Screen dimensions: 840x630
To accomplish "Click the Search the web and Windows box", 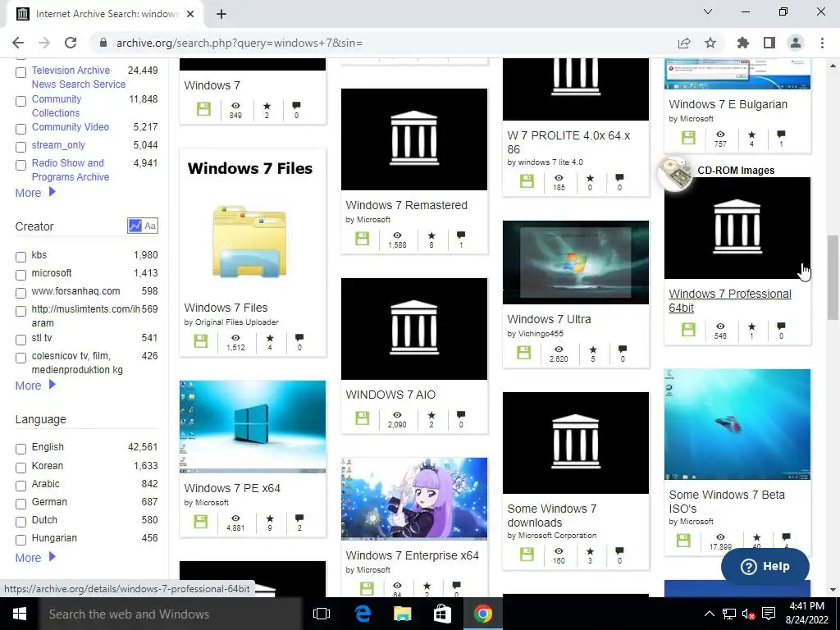I will 171,614.
